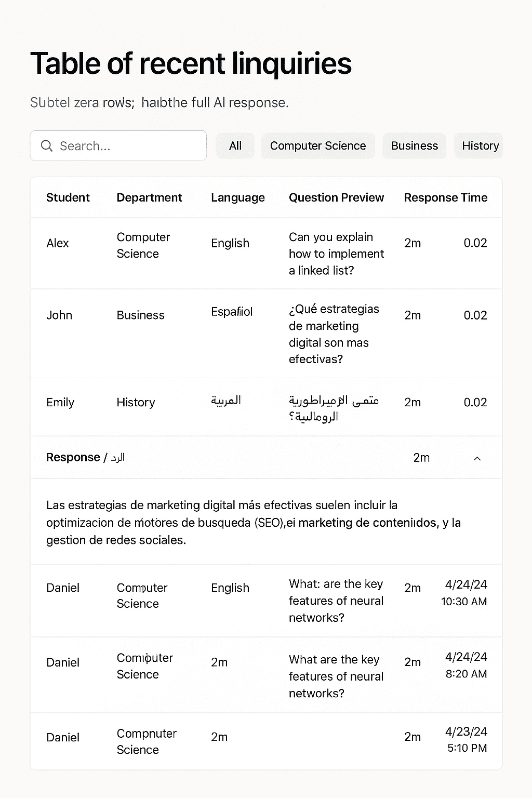Collapse the Response / الرد section
The height and width of the screenshot is (798, 532).
477,458
